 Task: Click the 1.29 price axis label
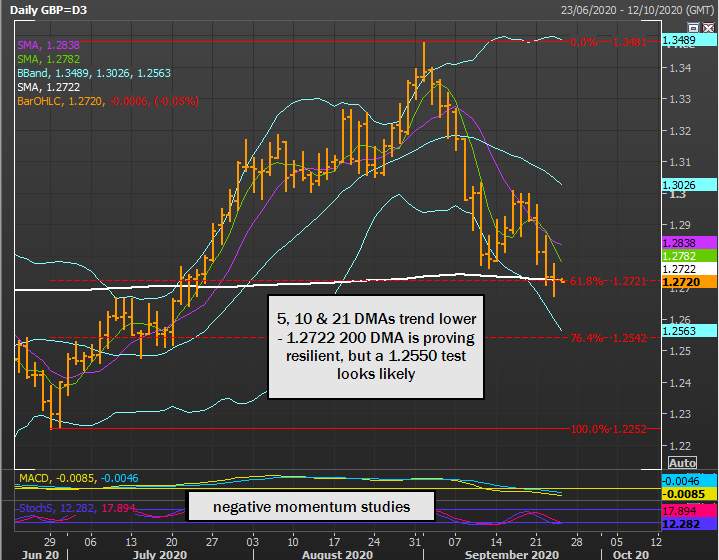point(680,225)
